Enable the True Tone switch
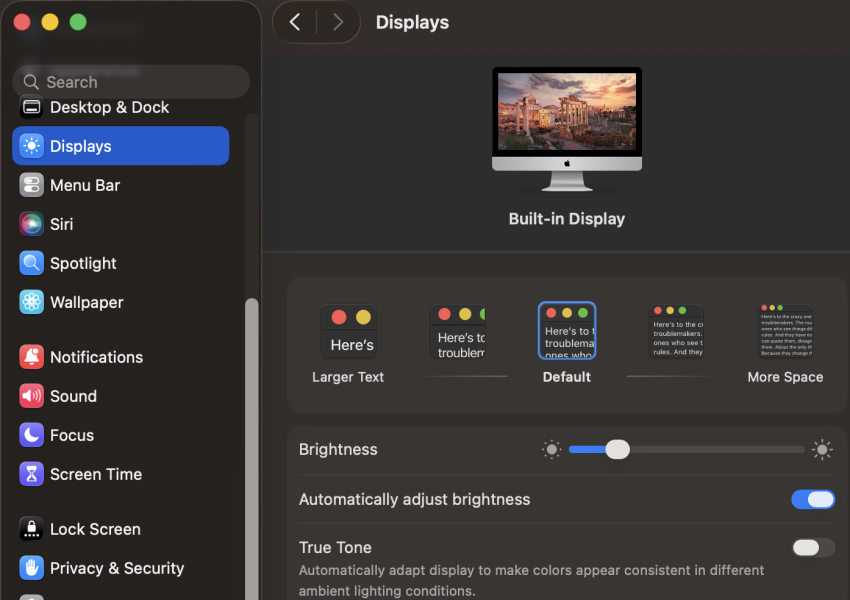The image size is (850, 600). coord(812,547)
